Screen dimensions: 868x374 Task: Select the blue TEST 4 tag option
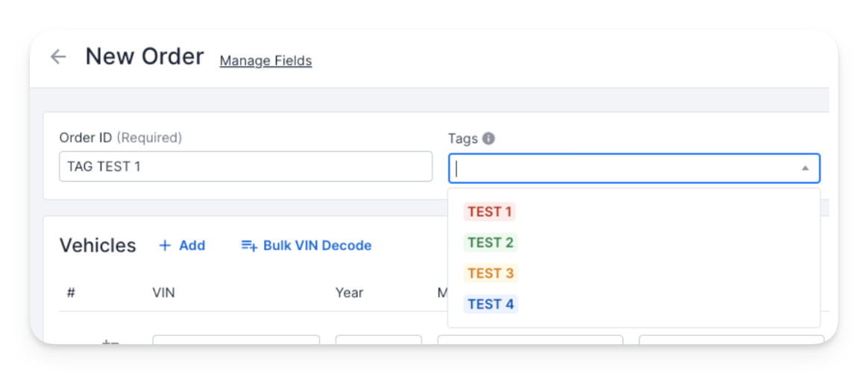pyautogui.click(x=491, y=304)
